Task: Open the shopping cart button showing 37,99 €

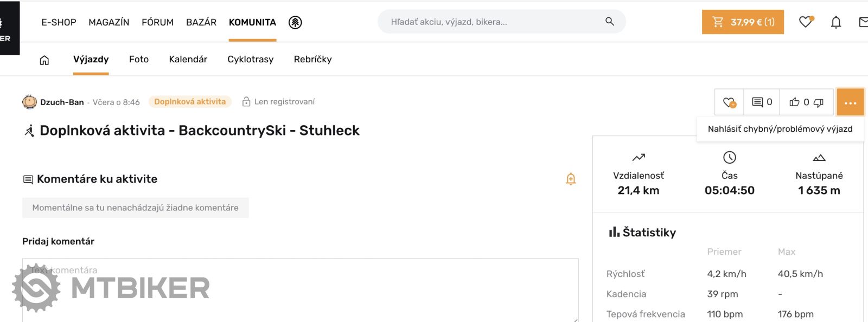Action: tap(743, 22)
